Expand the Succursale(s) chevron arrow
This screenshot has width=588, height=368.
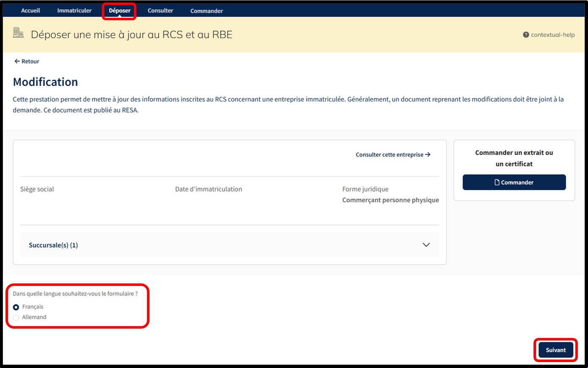click(426, 245)
